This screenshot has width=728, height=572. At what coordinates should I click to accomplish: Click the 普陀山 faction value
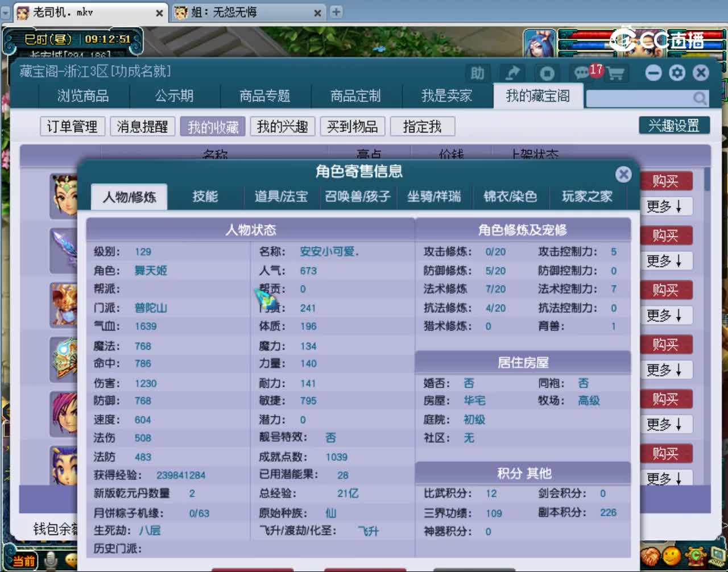[151, 308]
